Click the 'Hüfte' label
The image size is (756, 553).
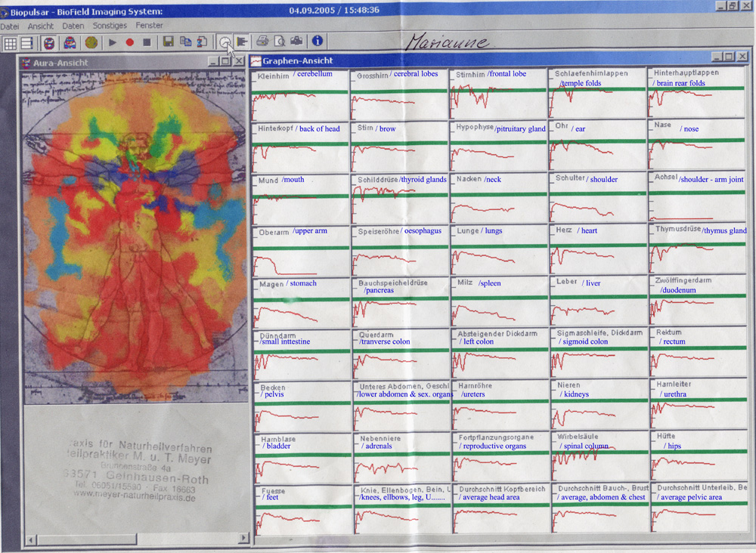tap(666, 436)
